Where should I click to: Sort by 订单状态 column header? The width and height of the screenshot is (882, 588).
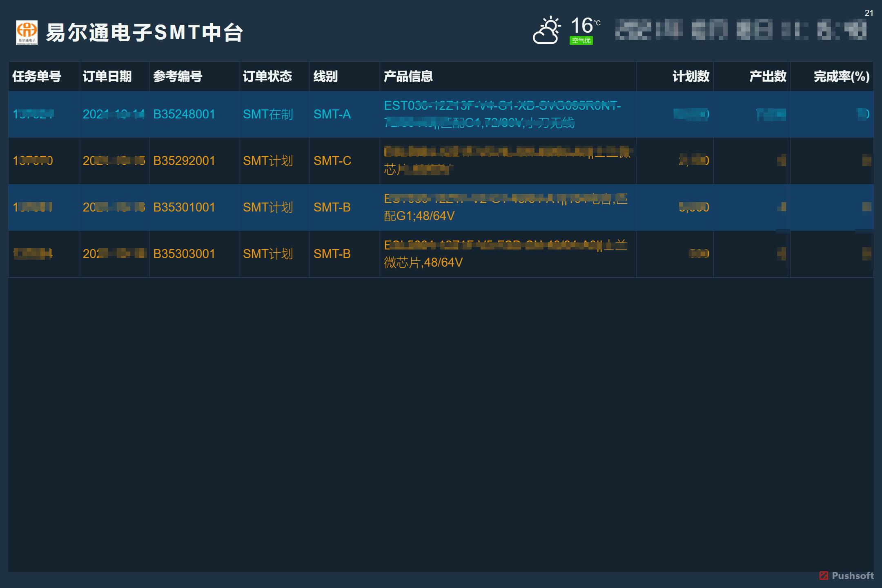(267, 76)
